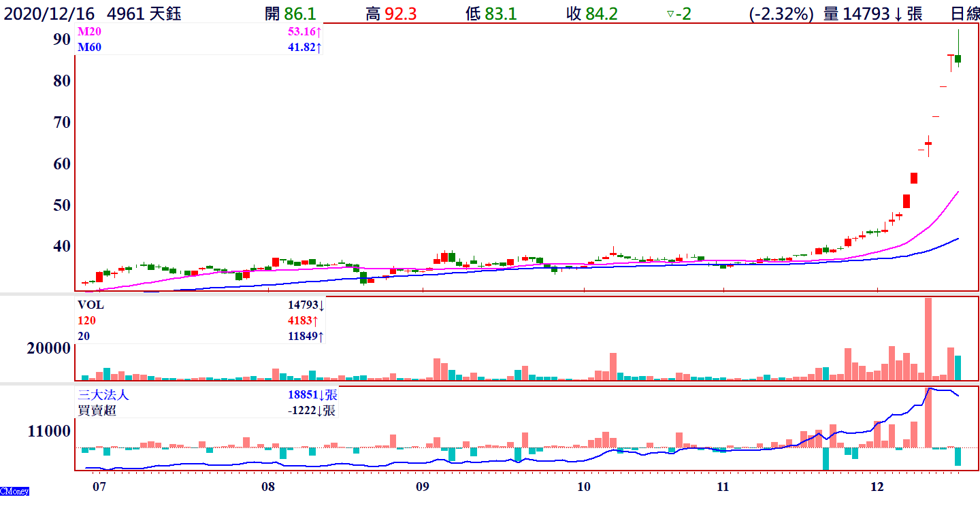980x510 pixels.
Task: Click the M20 up arrow value 53.16
Action: tap(304, 32)
